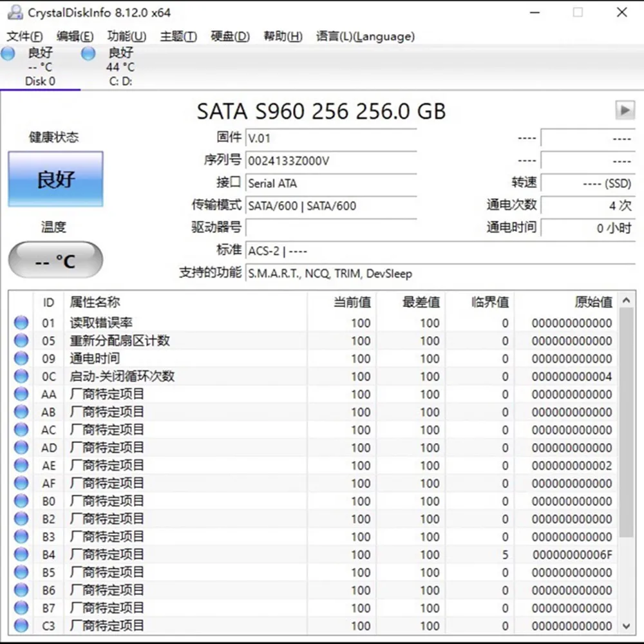Click status orb for attribute 05 重新分配扇区计数
The width and height of the screenshot is (644, 644).
21,341
